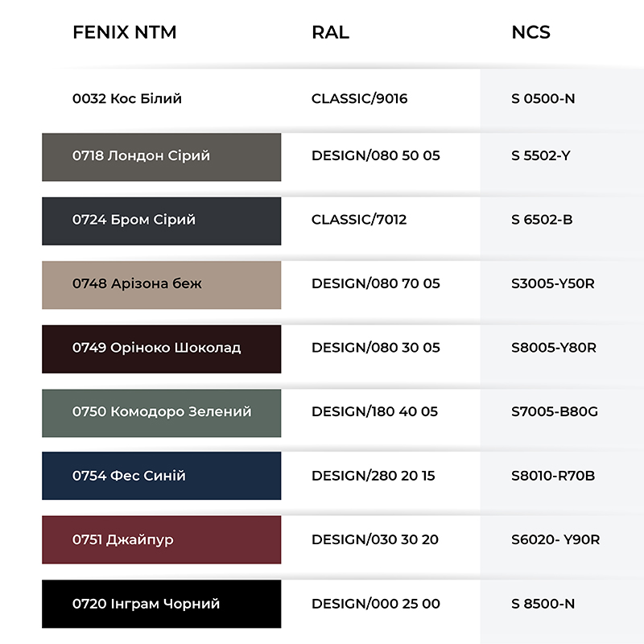Choose the 0751 Джайпур red swatch
This screenshot has height=644, width=644.
tap(162, 539)
